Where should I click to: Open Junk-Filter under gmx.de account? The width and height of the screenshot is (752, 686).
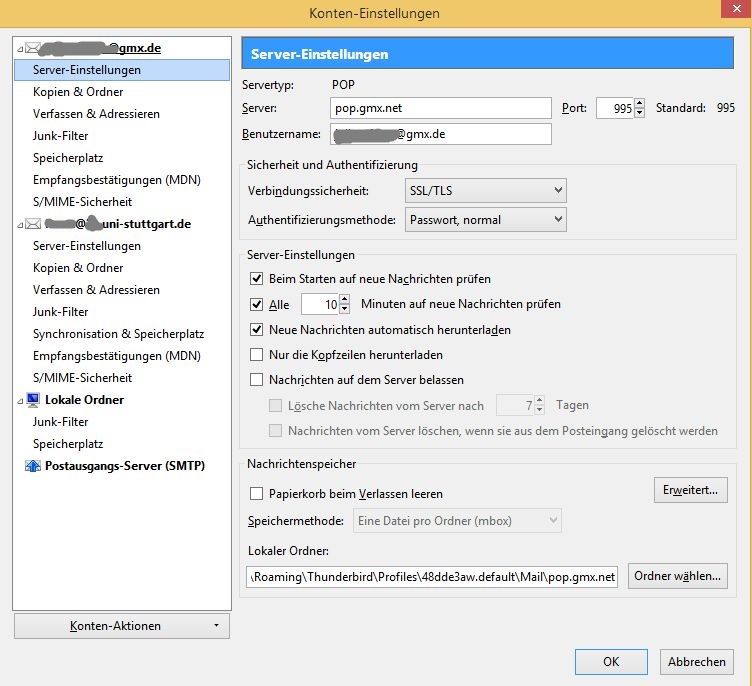click(60, 136)
